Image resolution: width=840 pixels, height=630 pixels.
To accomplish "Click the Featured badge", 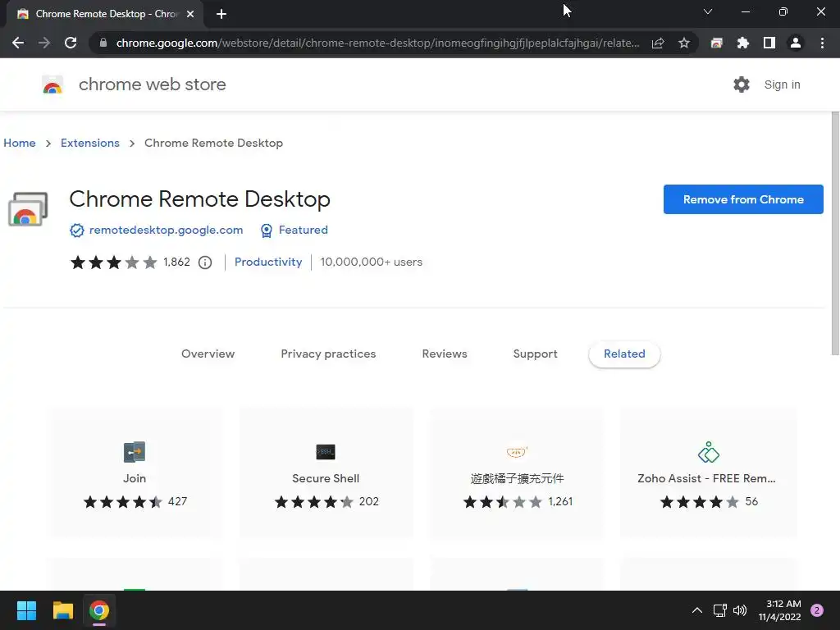I will tap(294, 230).
